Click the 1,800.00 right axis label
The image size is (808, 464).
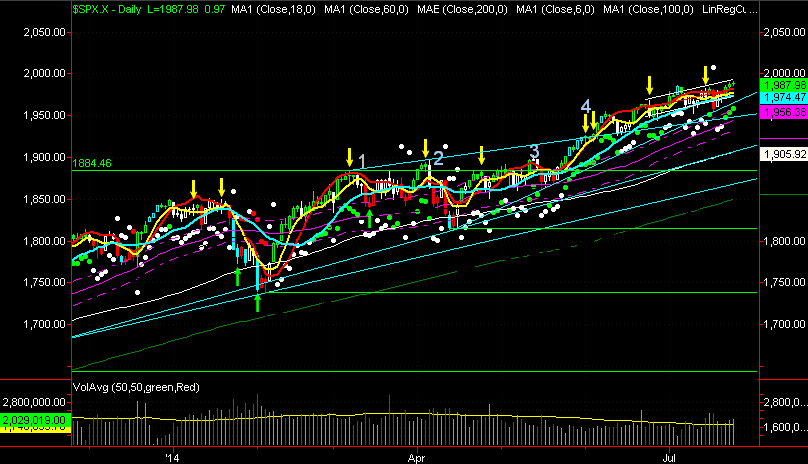click(784, 241)
